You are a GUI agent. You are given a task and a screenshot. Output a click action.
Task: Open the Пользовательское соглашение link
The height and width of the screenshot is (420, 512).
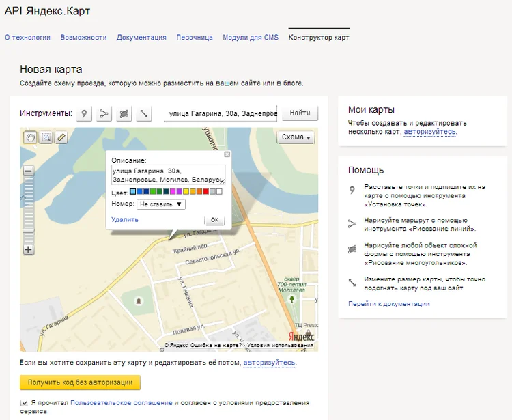(x=121, y=403)
